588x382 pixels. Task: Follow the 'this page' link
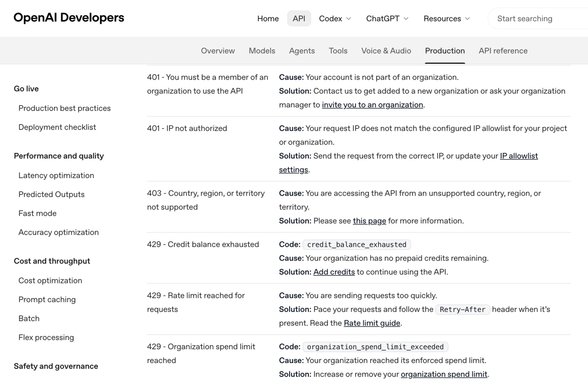(369, 221)
